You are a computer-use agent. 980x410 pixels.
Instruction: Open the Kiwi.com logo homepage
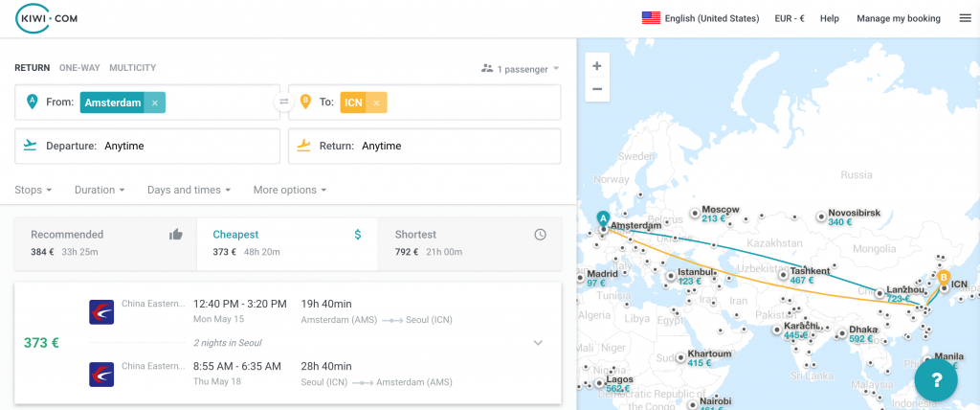tap(46, 19)
